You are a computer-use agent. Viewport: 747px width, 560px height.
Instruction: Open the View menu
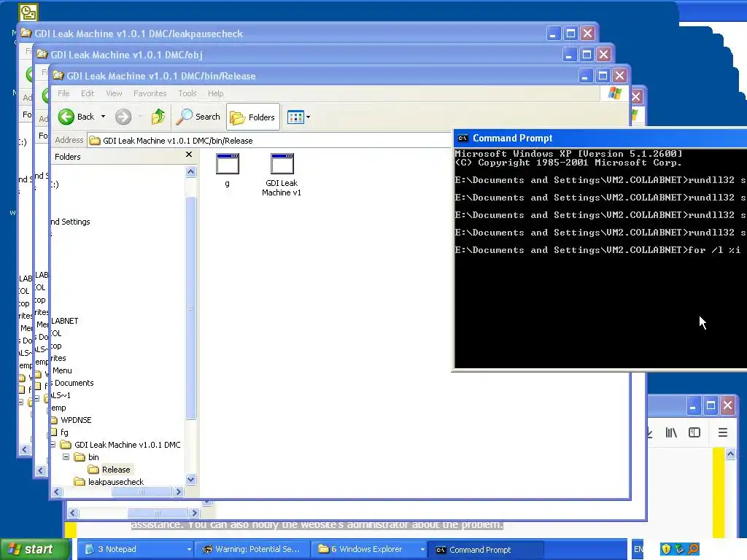(x=114, y=93)
